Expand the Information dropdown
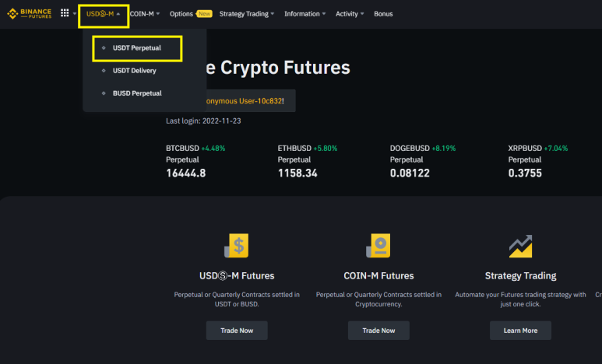 pyautogui.click(x=305, y=14)
